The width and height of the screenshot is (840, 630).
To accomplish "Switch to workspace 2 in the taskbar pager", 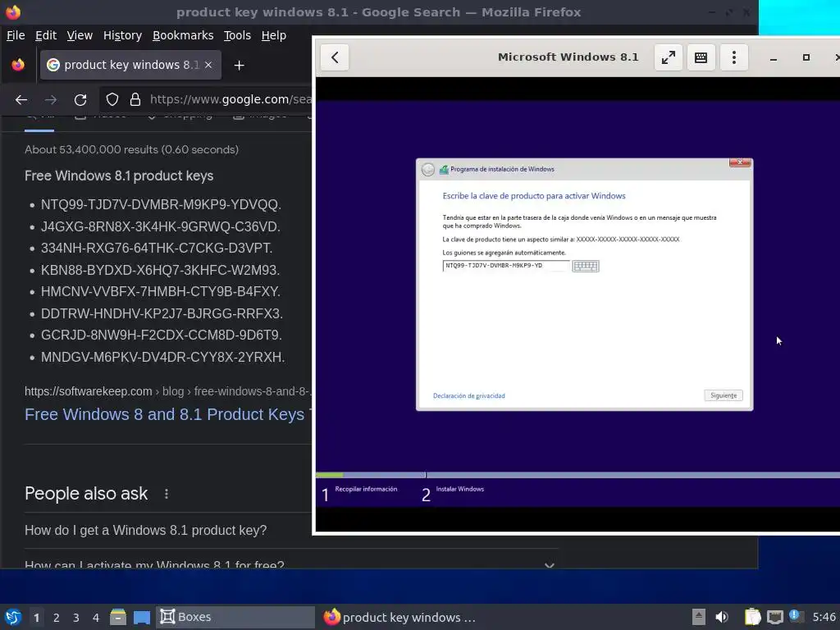I will pos(57,618).
